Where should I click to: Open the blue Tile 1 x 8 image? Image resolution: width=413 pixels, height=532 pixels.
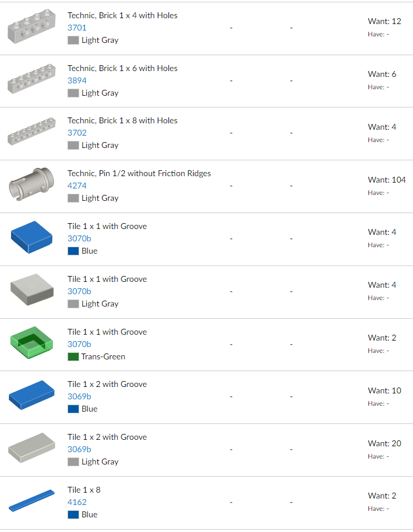(x=32, y=501)
